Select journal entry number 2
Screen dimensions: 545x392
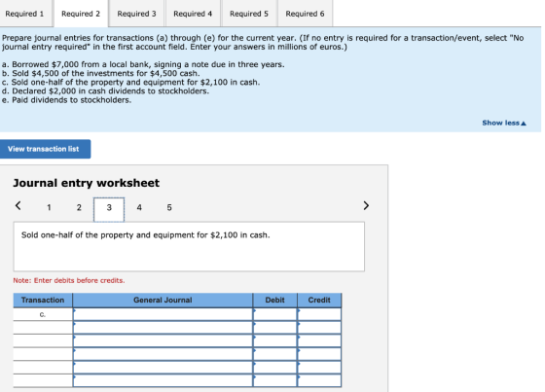point(79,207)
